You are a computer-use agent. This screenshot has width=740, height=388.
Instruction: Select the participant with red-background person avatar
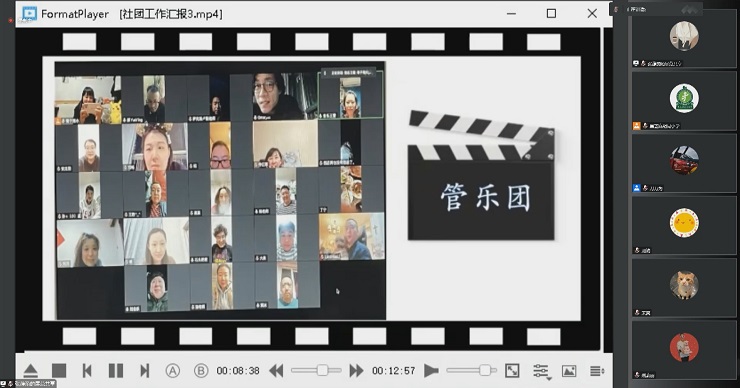[x=684, y=350]
